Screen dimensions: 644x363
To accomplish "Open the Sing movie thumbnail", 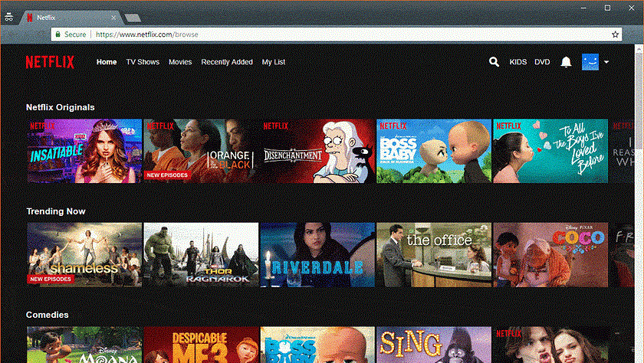I will 434,345.
